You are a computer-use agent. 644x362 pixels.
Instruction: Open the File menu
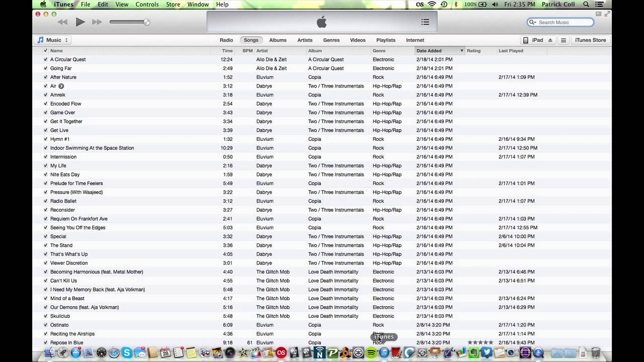[x=86, y=4]
